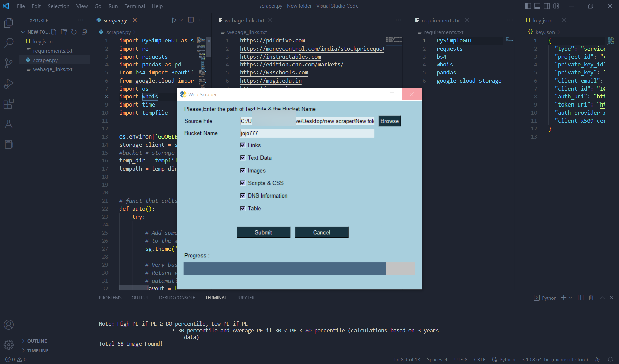Screen dimensions: 619x364
Task: Expand the OUTLINE section
Action: [x=34, y=341]
